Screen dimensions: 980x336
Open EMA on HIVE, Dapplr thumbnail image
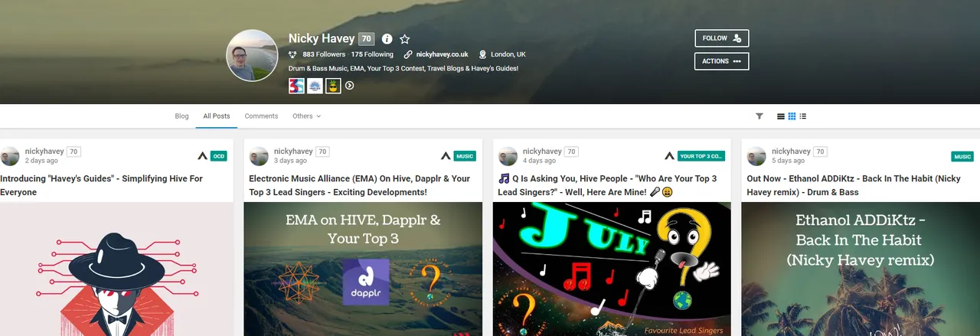(x=363, y=269)
